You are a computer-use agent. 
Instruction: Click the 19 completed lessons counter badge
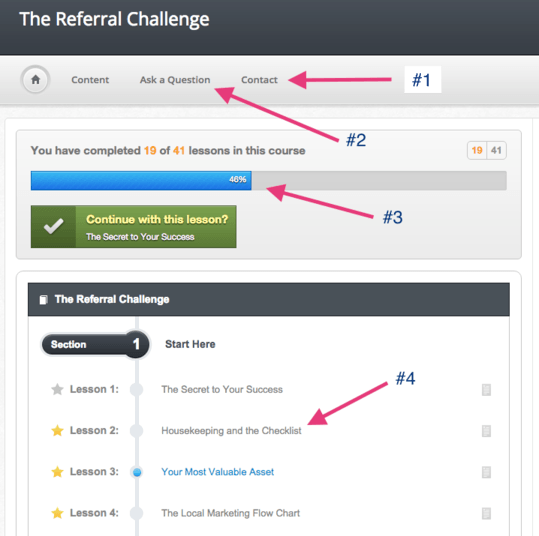pyautogui.click(x=477, y=150)
